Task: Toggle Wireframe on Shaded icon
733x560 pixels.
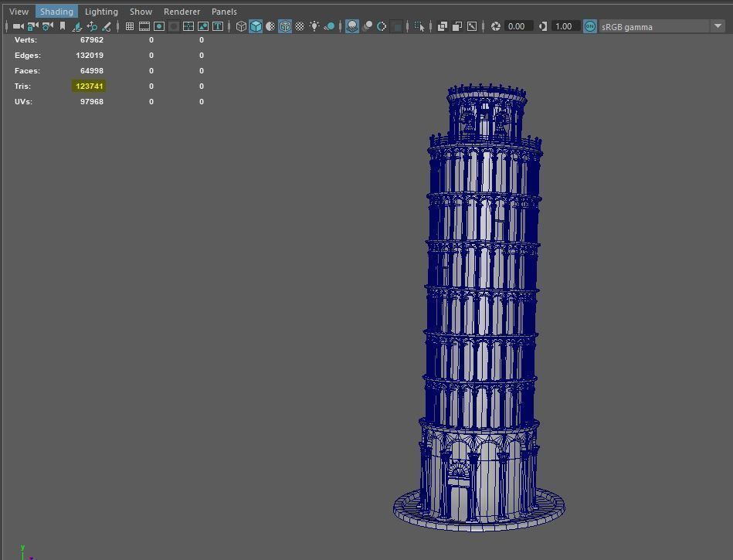Action: [x=285, y=26]
